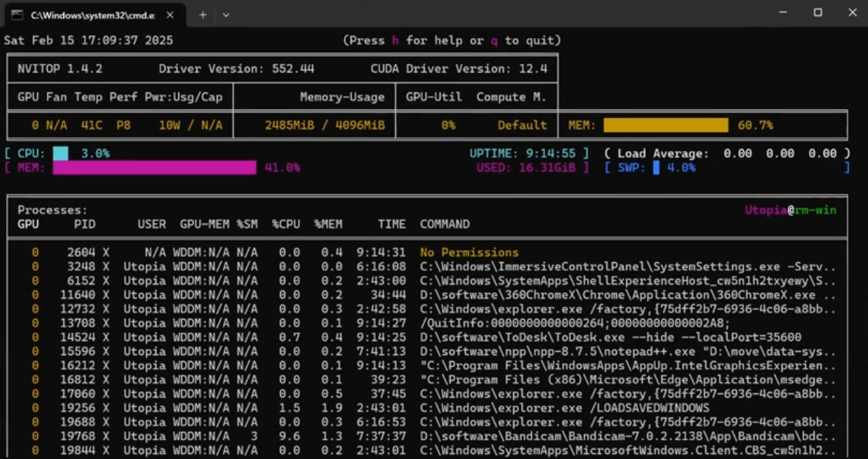Open the terminal profiles dropdown chevron
Screen dimensions: 868x459
click(x=226, y=15)
